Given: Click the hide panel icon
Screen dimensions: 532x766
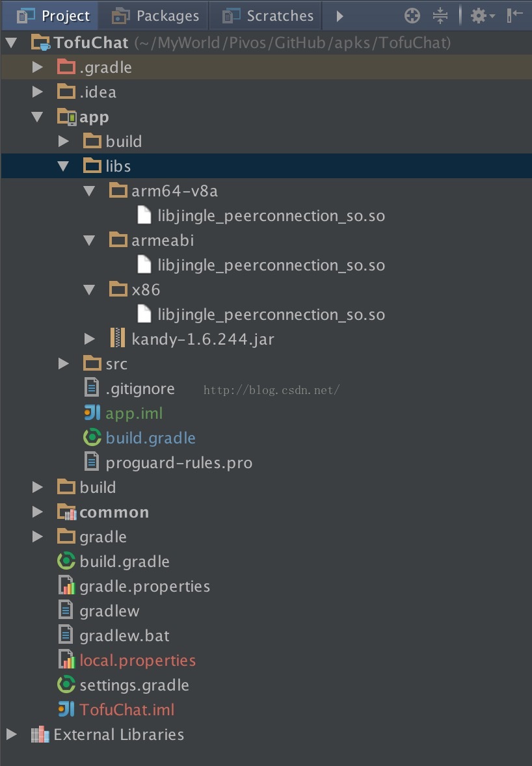Looking at the screenshot, I should (514, 16).
